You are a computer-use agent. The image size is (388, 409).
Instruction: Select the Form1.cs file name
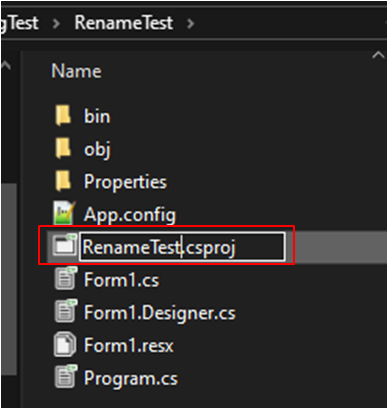[x=121, y=280]
